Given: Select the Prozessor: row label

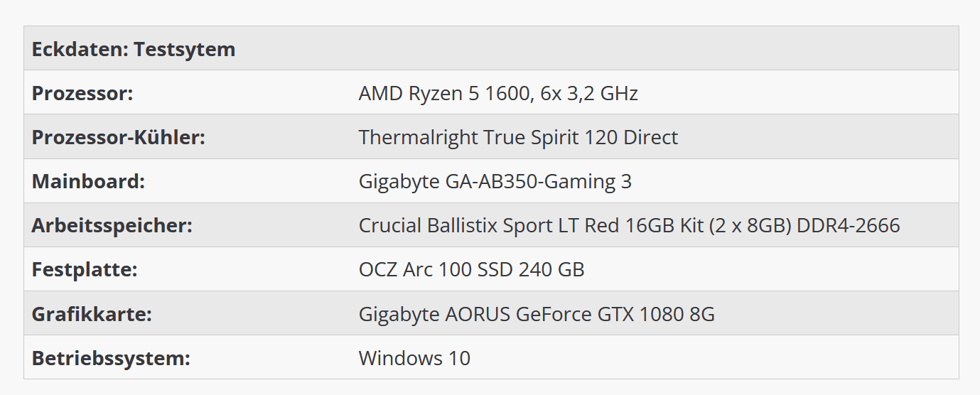Looking at the screenshot, I should pyautogui.click(x=82, y=93).
